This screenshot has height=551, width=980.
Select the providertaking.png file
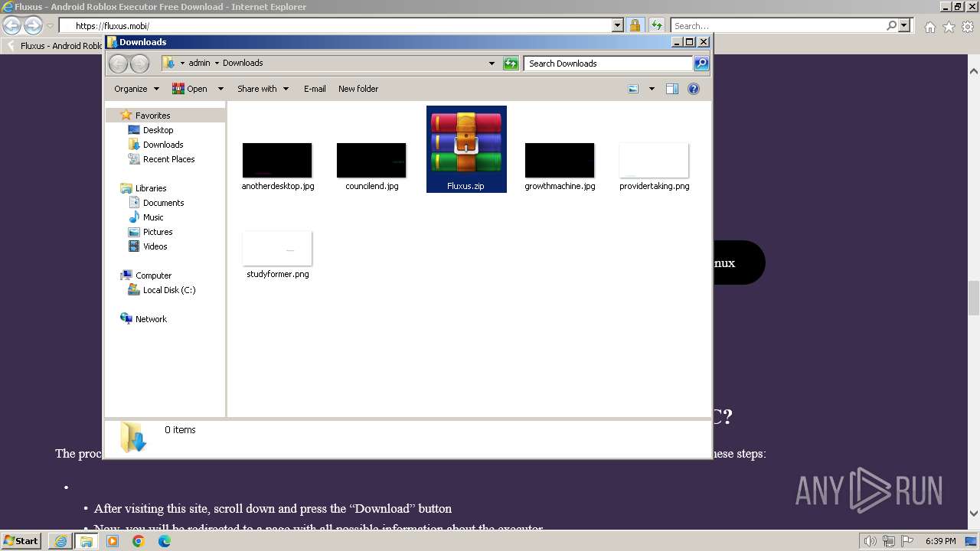(654, 166)
